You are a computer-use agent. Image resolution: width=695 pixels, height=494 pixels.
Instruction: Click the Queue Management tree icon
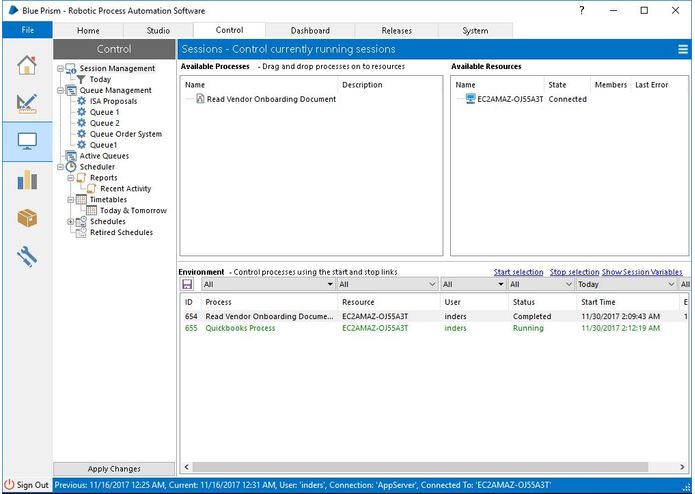(x=71, y=90)
